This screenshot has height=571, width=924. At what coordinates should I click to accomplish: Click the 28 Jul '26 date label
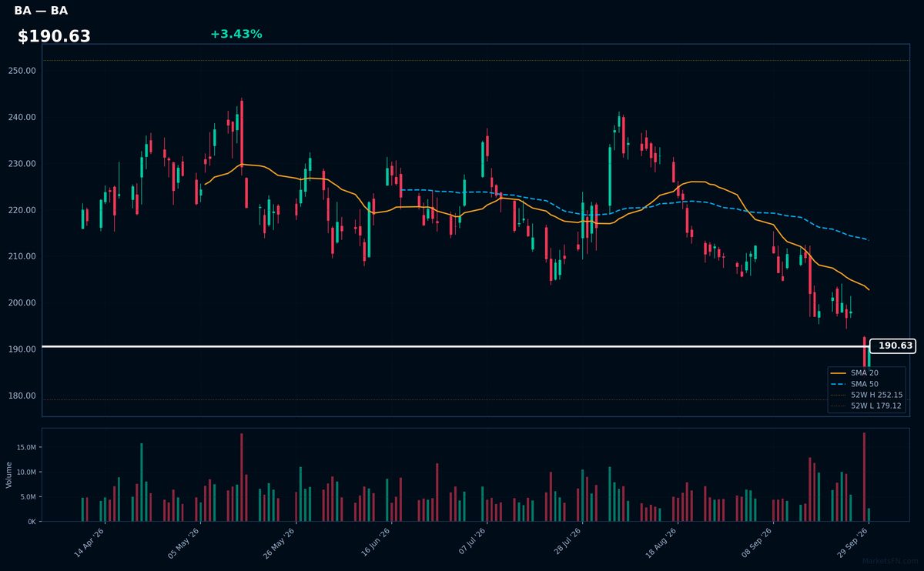click(x=565, y=543)
